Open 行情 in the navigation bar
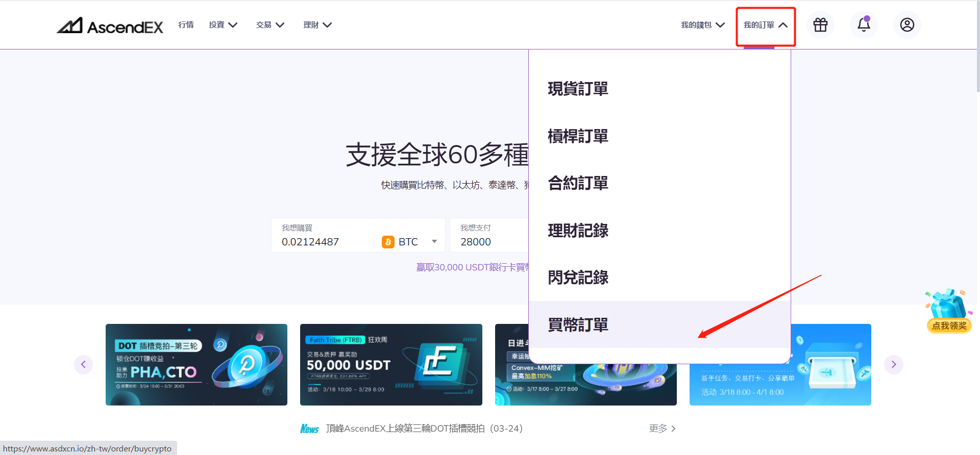This screenshot has width=980, height=455. click(186, 24)
